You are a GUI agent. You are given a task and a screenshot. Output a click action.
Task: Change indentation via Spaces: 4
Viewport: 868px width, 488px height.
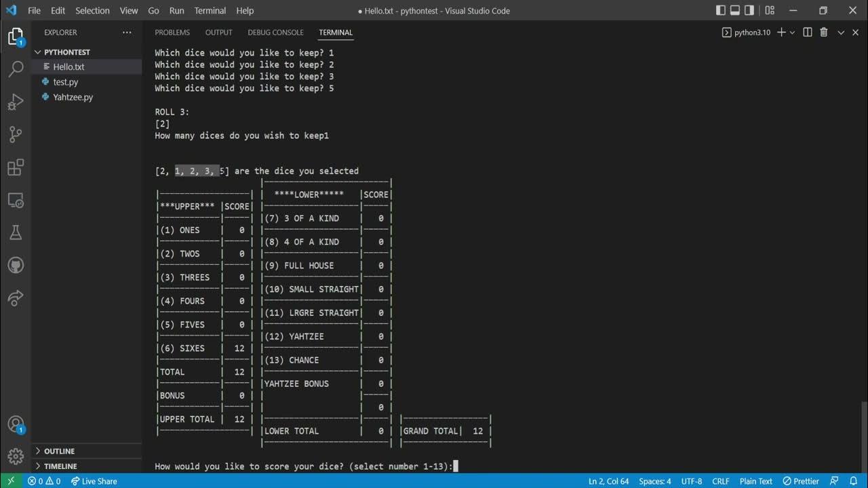click(655, 481)
